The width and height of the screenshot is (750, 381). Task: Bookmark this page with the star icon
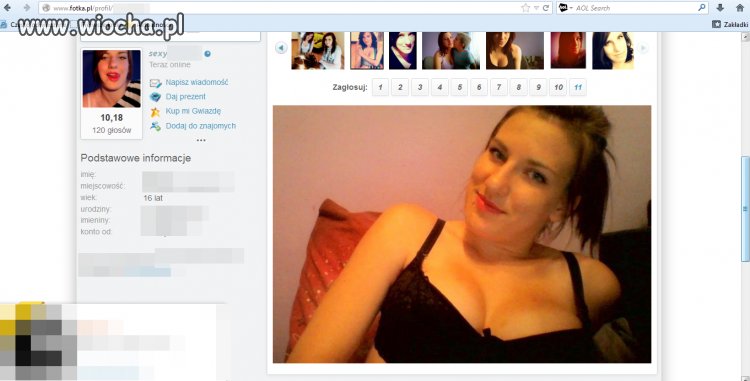pyautogui.click(x=525, y=8)
